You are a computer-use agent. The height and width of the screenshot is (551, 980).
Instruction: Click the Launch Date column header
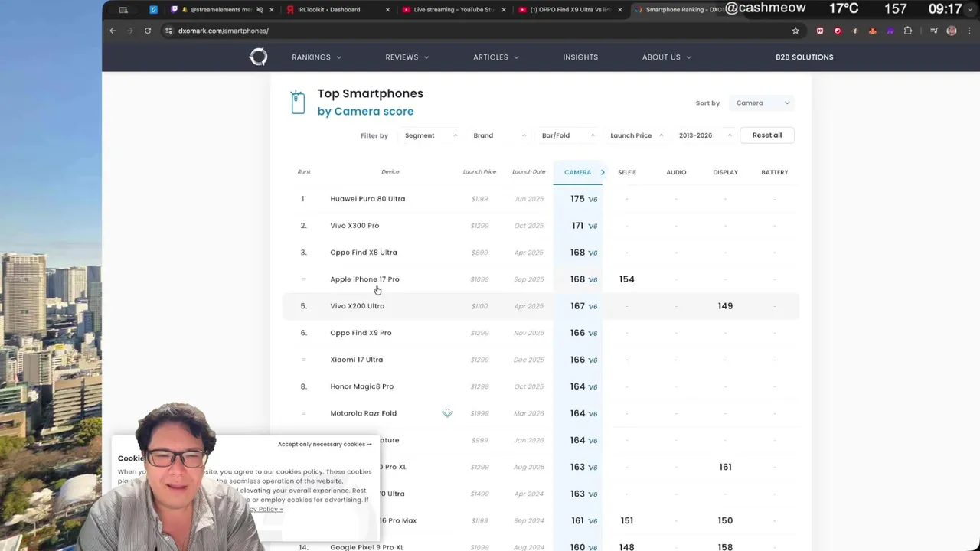click(529, 172)
